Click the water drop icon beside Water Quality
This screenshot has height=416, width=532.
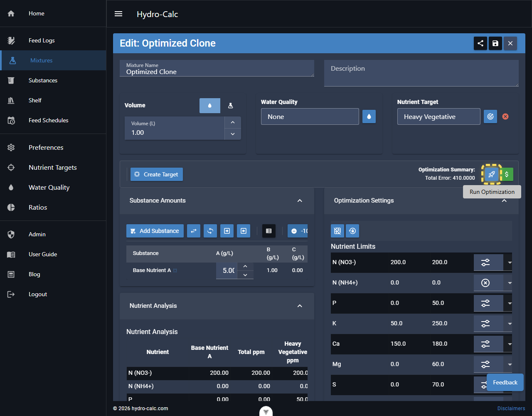click(x=369, y=116)
